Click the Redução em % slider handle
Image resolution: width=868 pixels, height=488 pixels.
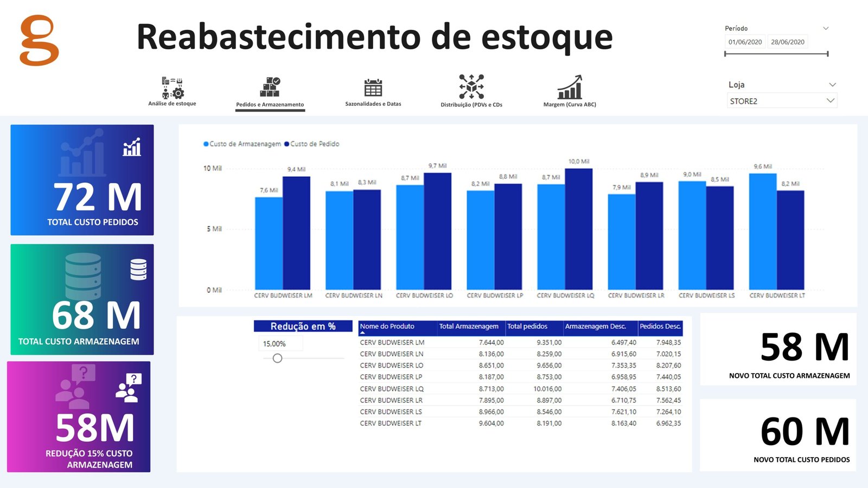[x=277, y=358]
